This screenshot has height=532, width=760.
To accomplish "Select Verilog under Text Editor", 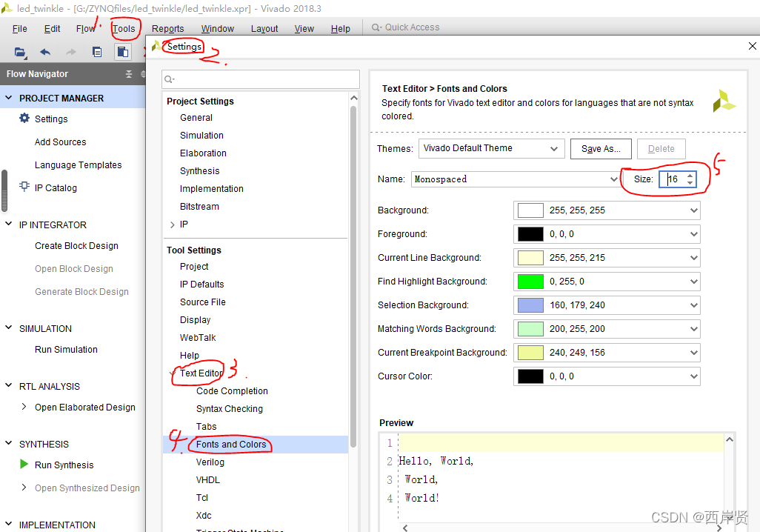I will tap(210, 462).
